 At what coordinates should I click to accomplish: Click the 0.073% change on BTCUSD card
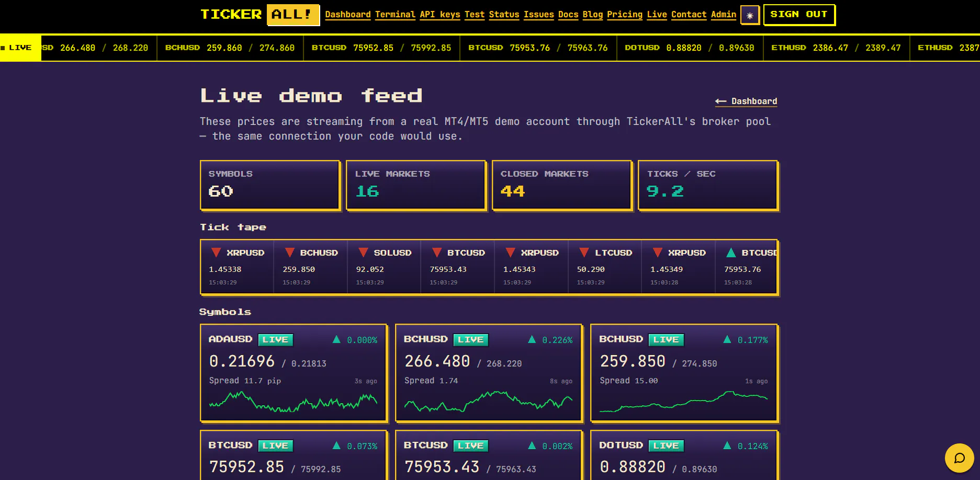(362, 447)
